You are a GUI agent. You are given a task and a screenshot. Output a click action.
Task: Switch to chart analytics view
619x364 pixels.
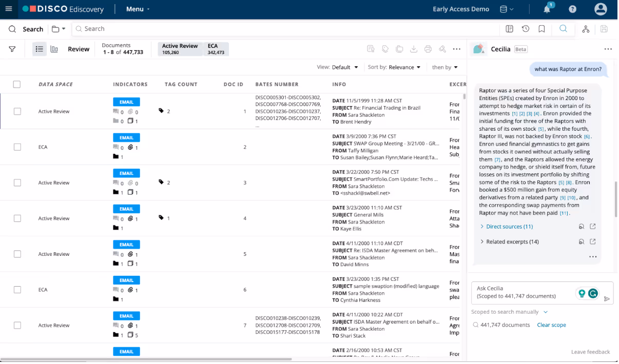(54, 49)
